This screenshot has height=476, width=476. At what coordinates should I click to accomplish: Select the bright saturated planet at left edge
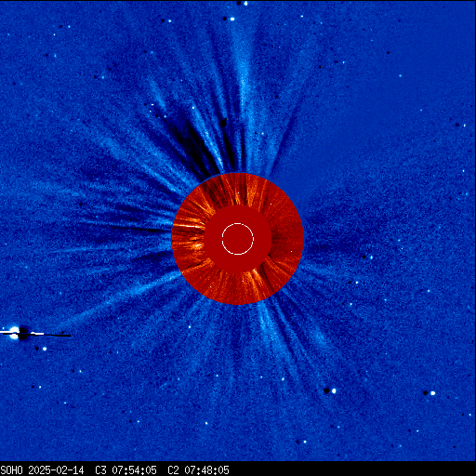14,333
